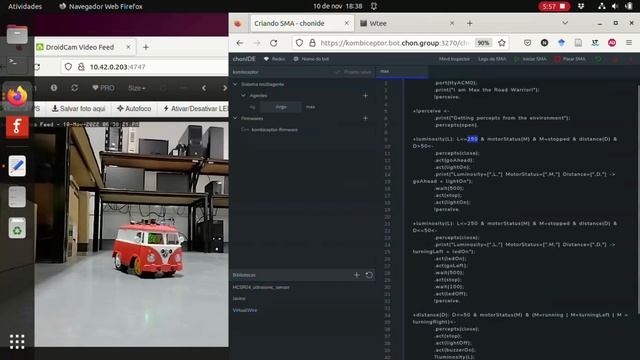This screenshot has width=640, height=360.
Task: Switch to the max editor tab
Action: (402, 72)
